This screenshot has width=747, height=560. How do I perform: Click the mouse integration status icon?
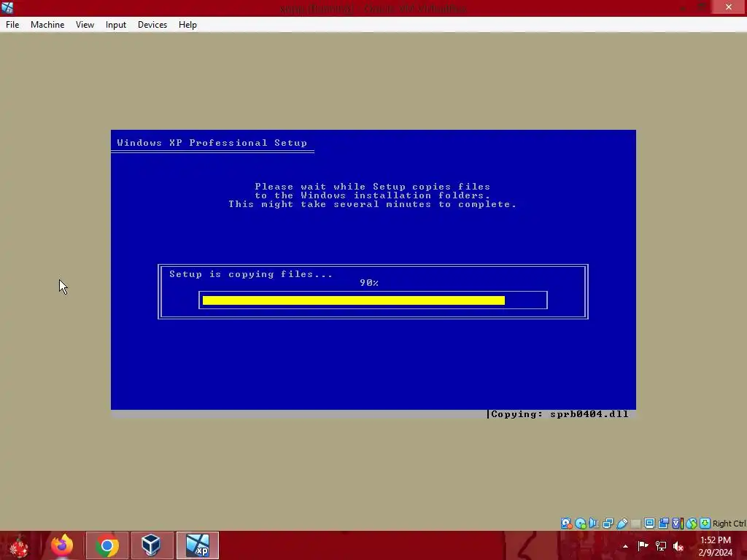(692, 524)
